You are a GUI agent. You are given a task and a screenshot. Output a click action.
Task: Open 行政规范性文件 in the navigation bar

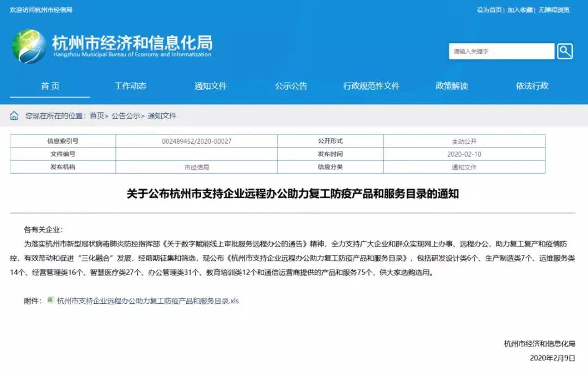371,86
